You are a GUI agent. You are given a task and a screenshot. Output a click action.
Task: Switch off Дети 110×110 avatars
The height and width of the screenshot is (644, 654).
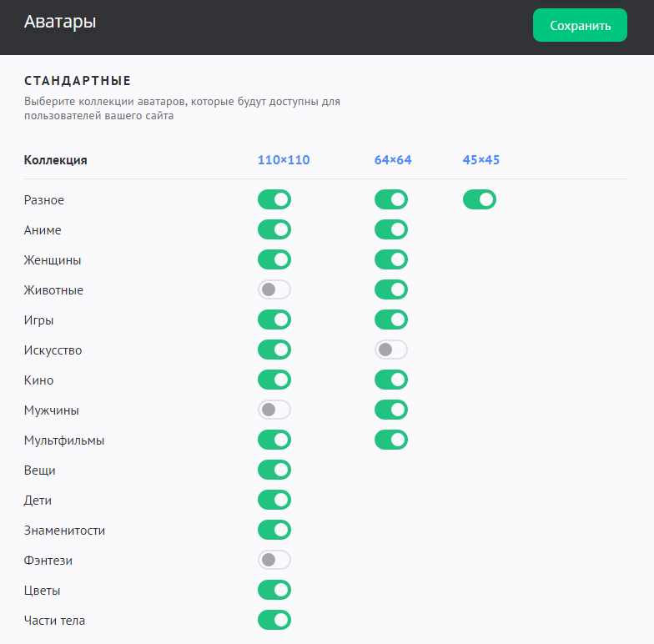click(x=274, y=501)
